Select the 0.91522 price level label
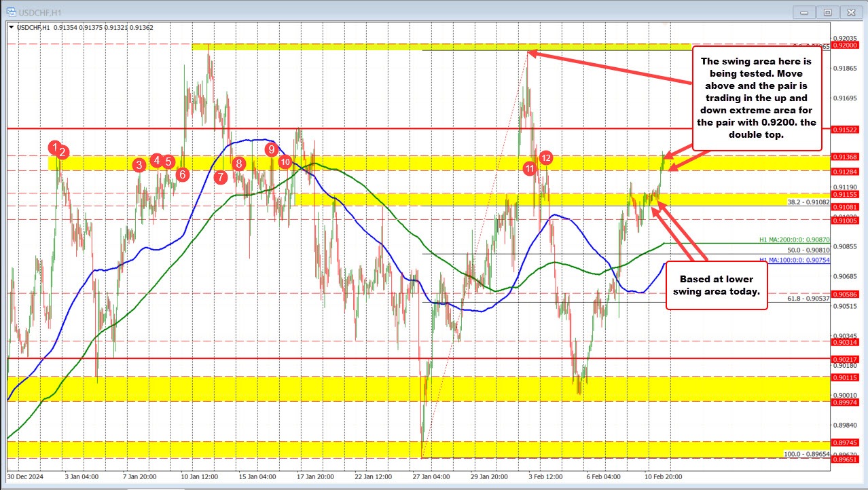The image size is (868, 490). (x=847, y=129)
